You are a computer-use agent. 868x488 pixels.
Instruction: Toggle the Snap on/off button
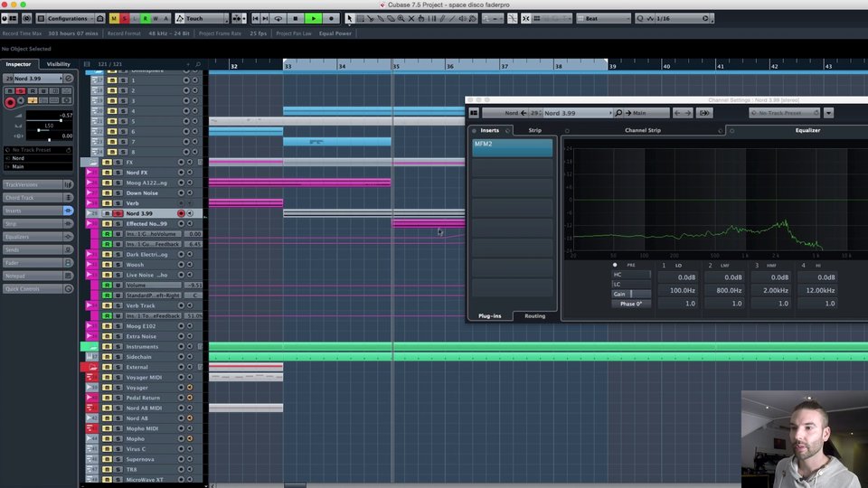tap(526, 18)
